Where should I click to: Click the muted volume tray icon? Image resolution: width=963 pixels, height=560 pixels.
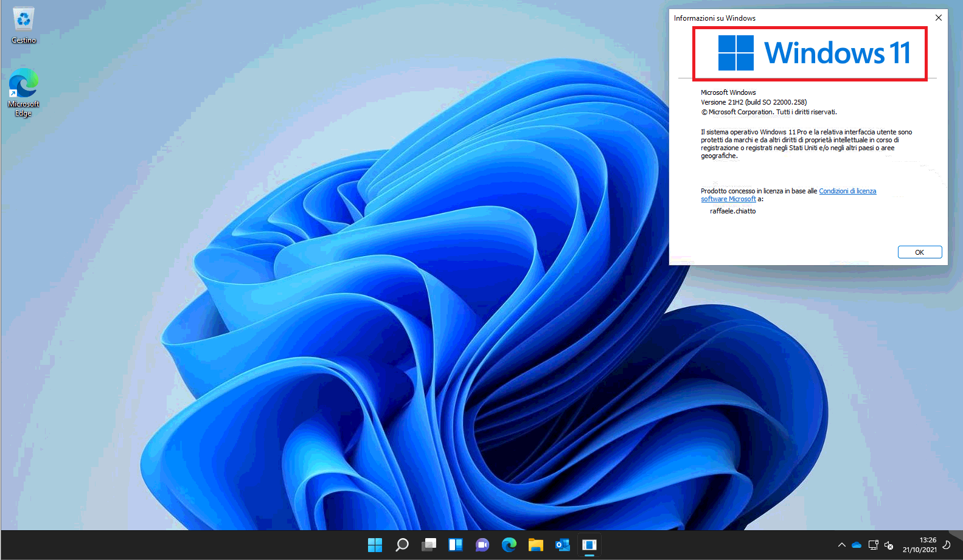[x=889, y=545]
